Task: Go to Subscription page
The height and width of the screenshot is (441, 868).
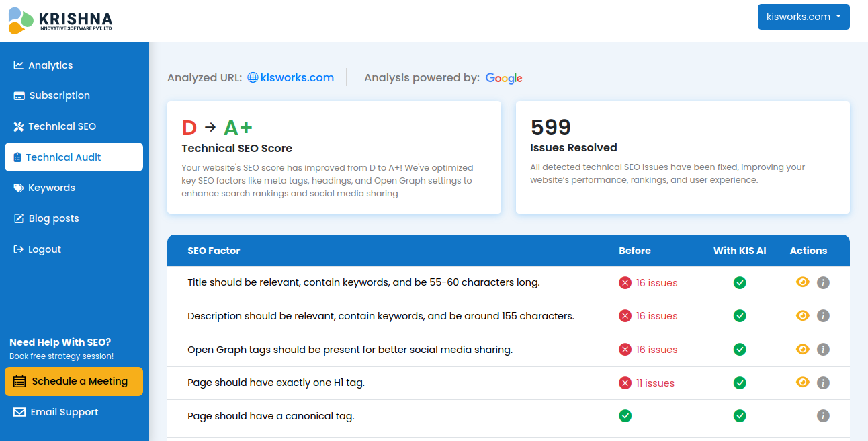Action: point(74,95)
